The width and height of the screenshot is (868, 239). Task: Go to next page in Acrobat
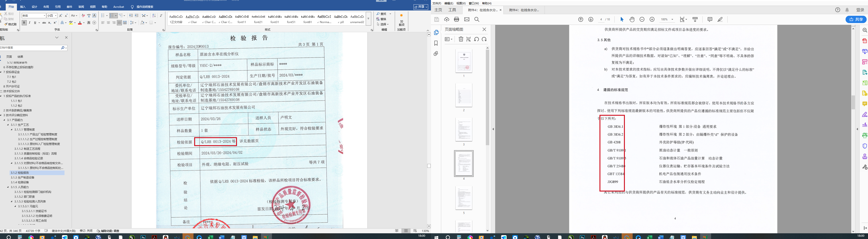[x=591, y=19]
